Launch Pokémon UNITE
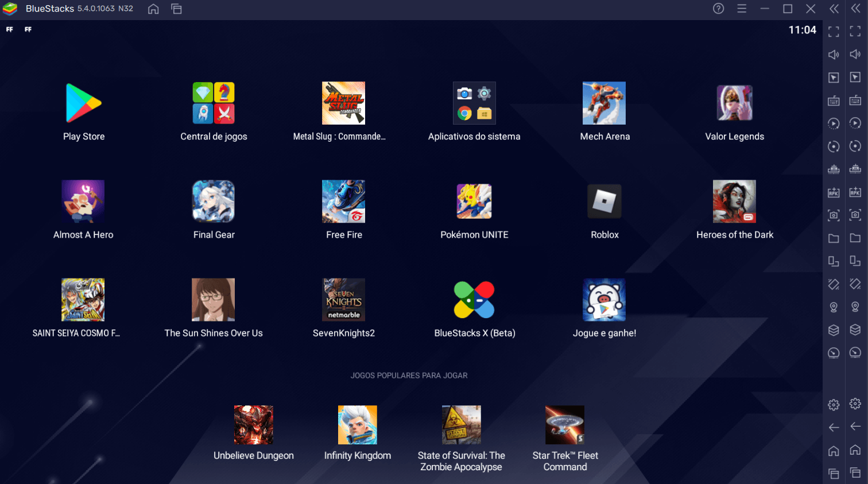 [474, 202]
